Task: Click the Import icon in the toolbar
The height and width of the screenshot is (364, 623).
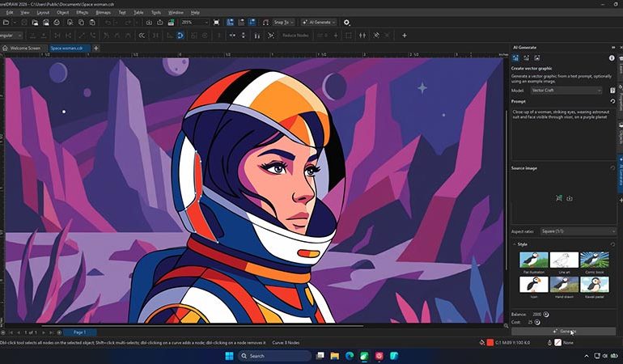Action: pyautogui.click(x=149, y=23)
